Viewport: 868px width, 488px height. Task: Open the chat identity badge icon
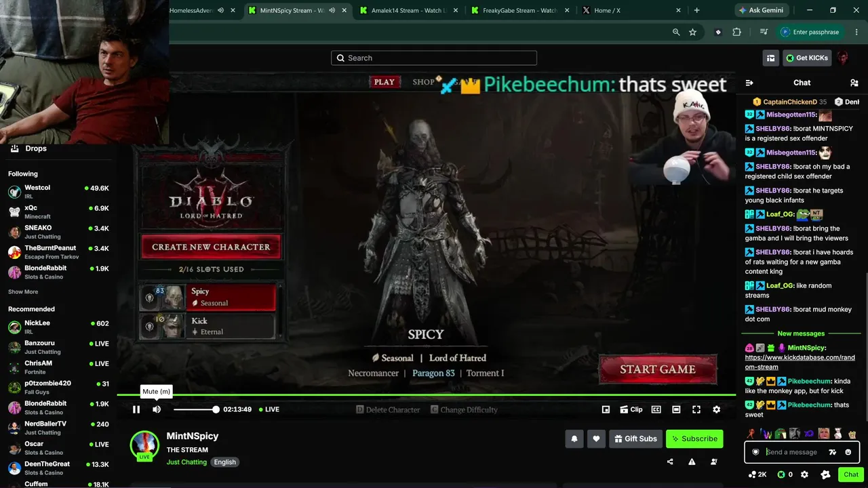[755, 452]
